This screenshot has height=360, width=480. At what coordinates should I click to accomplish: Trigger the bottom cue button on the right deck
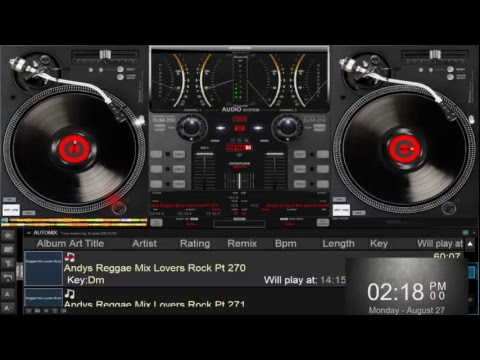[300, 184]
